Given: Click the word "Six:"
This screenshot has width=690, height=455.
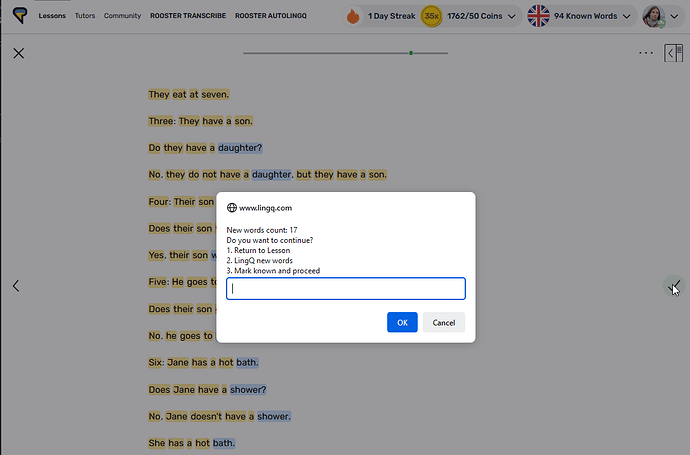Looking at the screenshot, I should [156, 363].
